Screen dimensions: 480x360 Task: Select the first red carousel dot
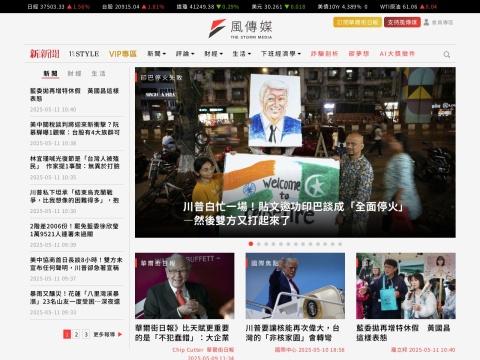251,244
